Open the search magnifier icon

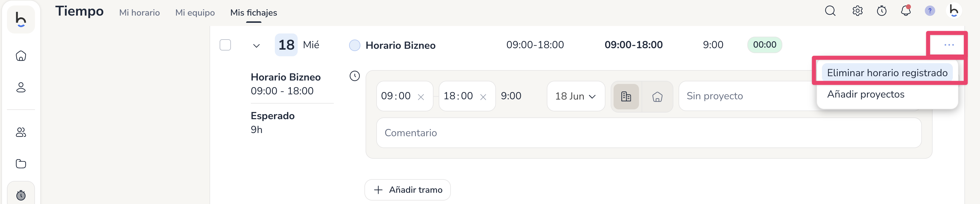pyautogui.click(x=830, y=11)
